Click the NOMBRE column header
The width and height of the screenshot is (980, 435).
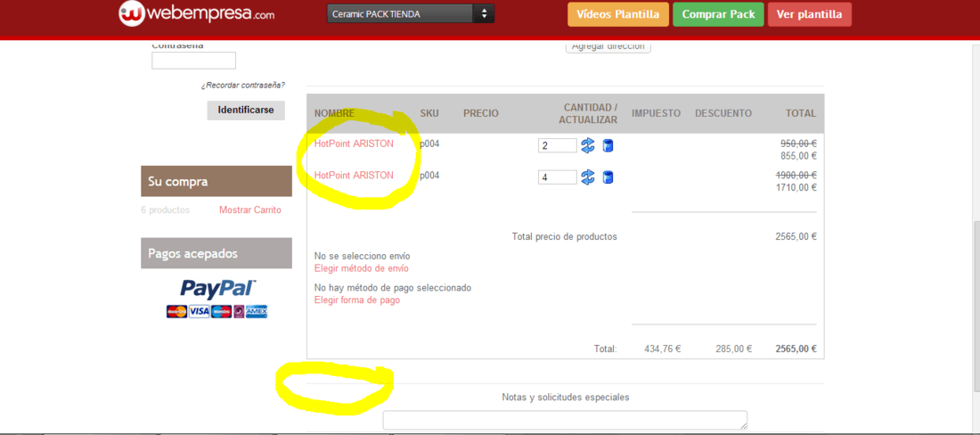tap(334, 113)
